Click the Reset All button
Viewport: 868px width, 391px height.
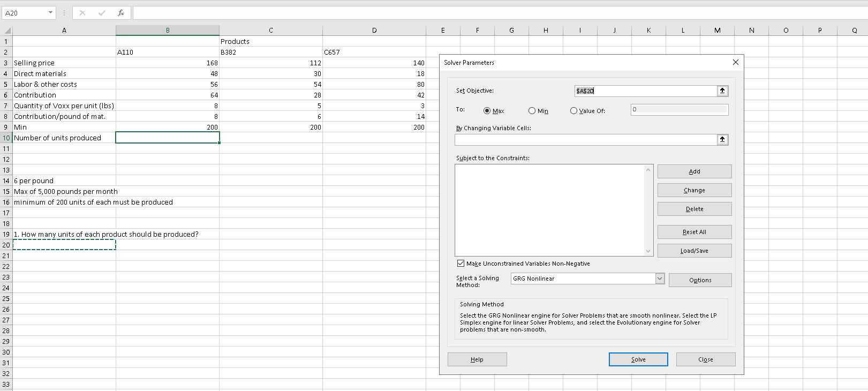click(x=695, y=232)
